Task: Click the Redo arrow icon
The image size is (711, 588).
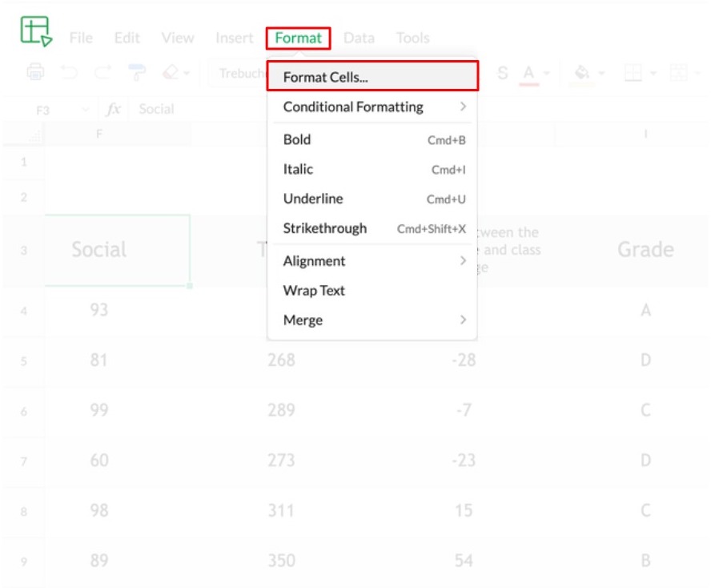Action: pyautogui.click(x=102, y=73)
